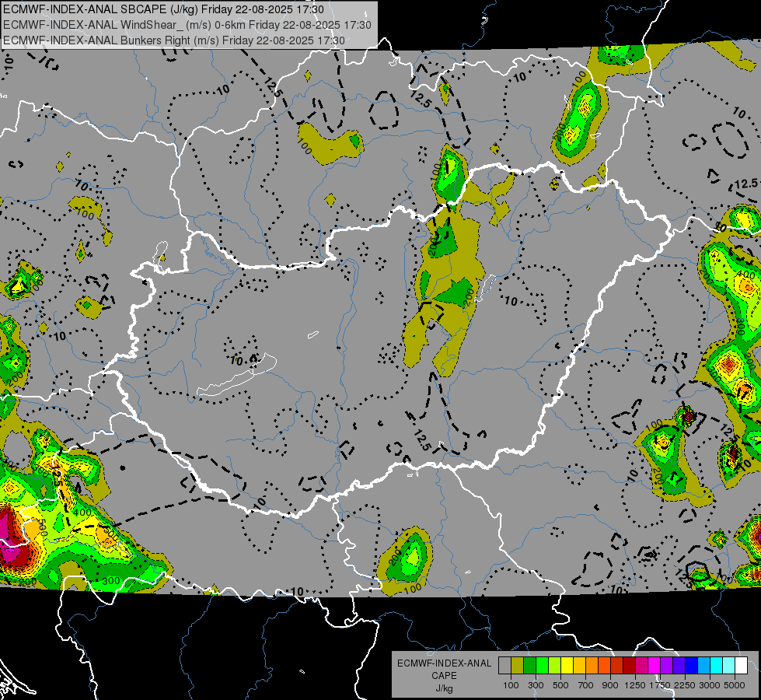Select the dark red legend swatch

pyautogui.click(x=630, y=666)
